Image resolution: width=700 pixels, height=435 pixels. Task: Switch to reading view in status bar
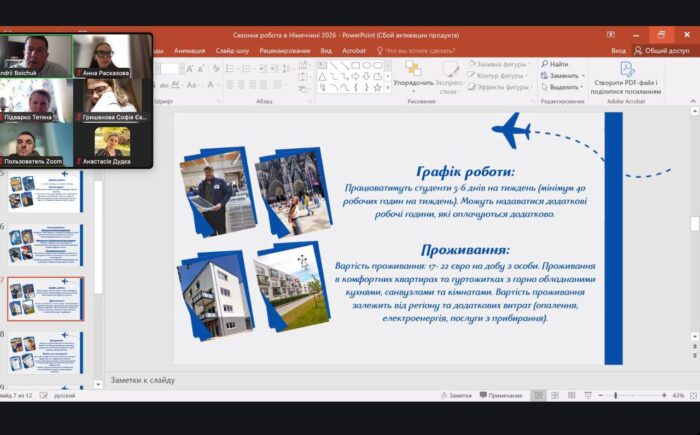pos(572,396)
